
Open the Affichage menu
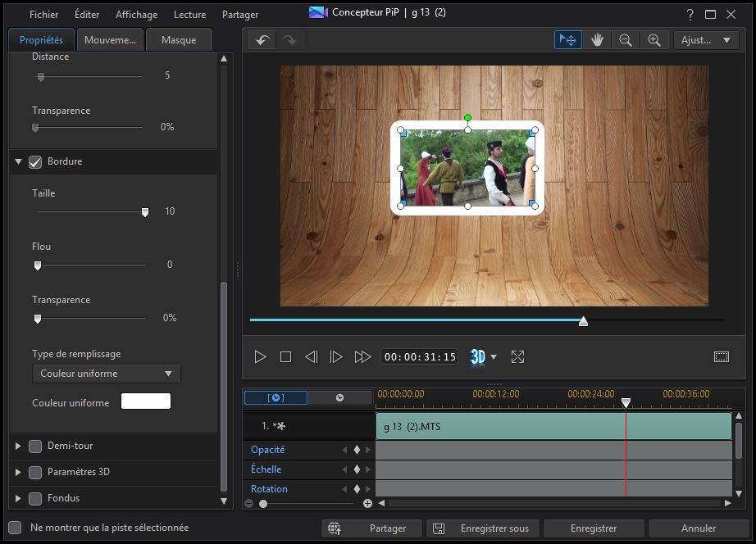136,15
